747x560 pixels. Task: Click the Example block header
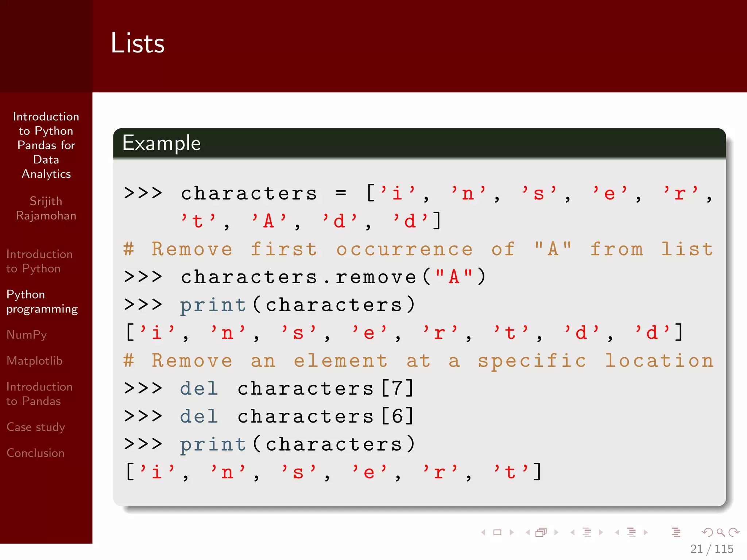419,143
